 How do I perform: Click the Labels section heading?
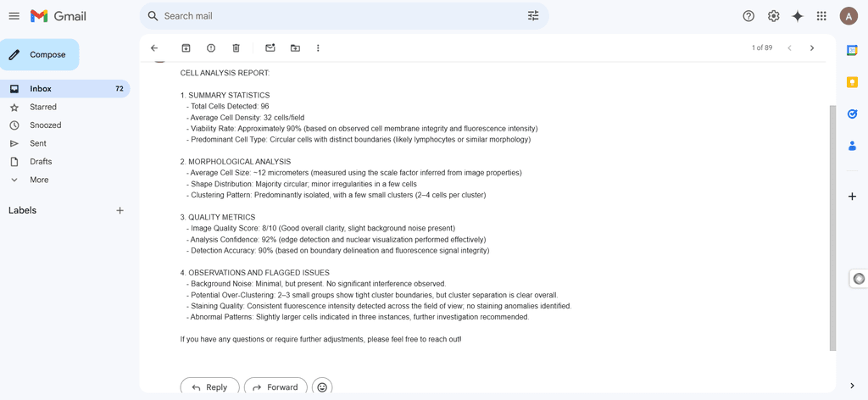(x=22, y=210)
